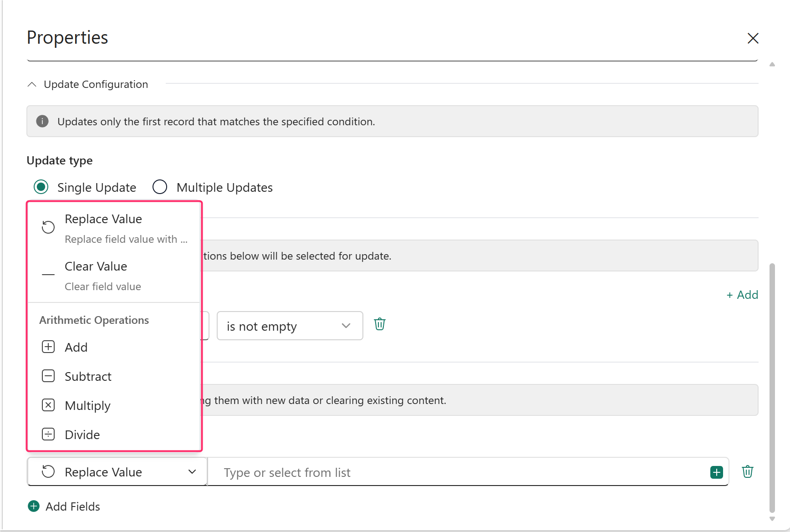Select the Add arithmetic operation
The width and height of the screenshot is (790, 532).
(114, 347)
